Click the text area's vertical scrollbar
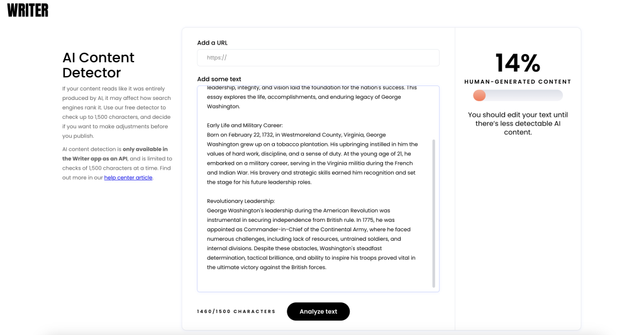This screenshot has width=644, height=335. tap(434, 214)
